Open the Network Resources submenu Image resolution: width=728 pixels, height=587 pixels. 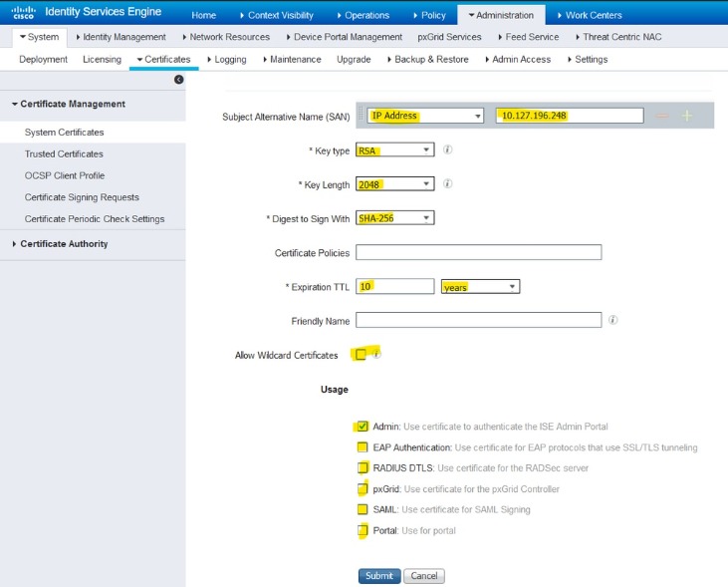click(x=226, y=37)
